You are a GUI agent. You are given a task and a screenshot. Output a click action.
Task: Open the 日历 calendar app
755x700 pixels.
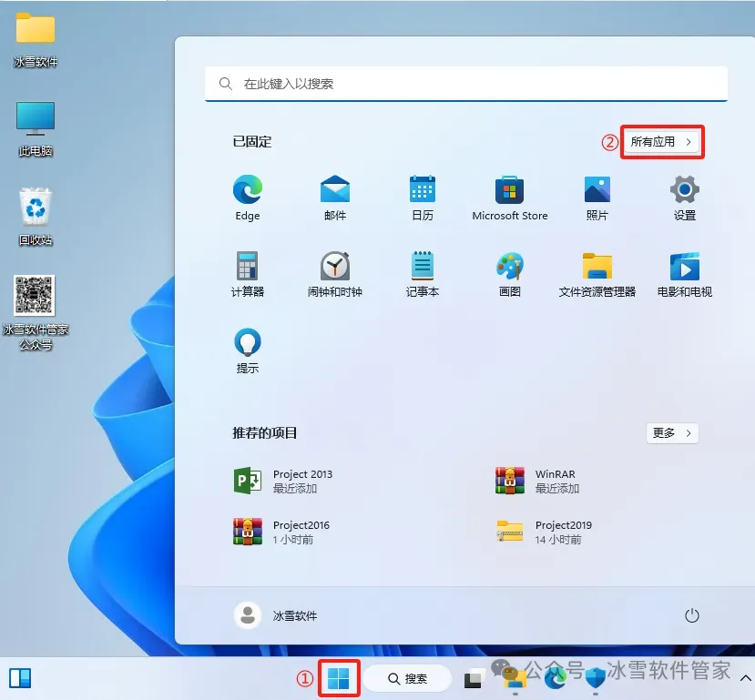(x=423, y=198)
